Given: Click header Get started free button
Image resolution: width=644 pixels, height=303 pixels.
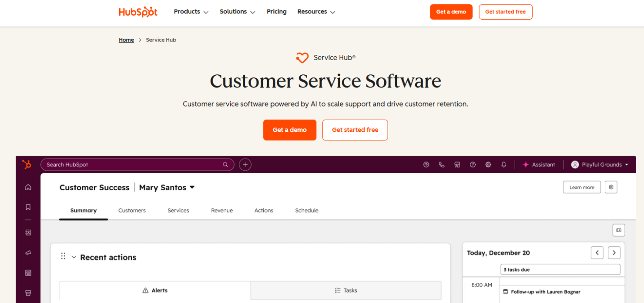Looking at the screenshot, I should pos(506,12).
